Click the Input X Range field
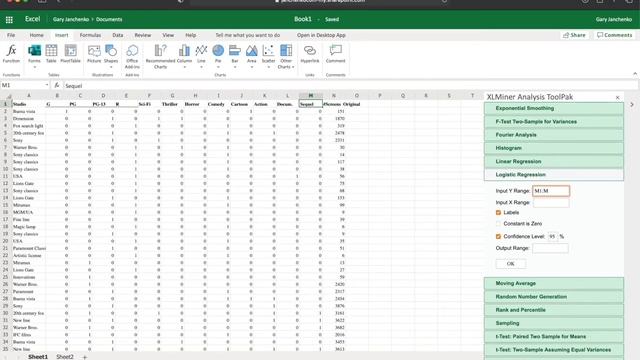640x360 pixels. tap(551, 202)
